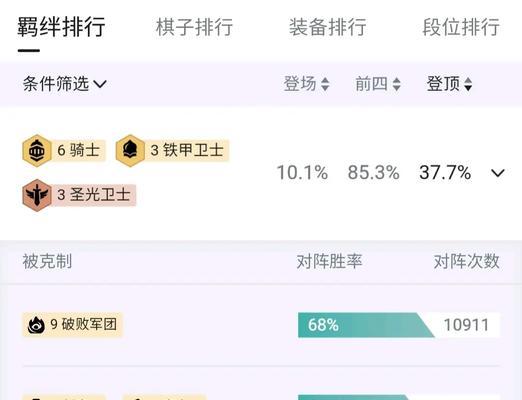Sort by 登场 using its arrows
The width and height of the screenshot is (522, 400).
[325, 84]
